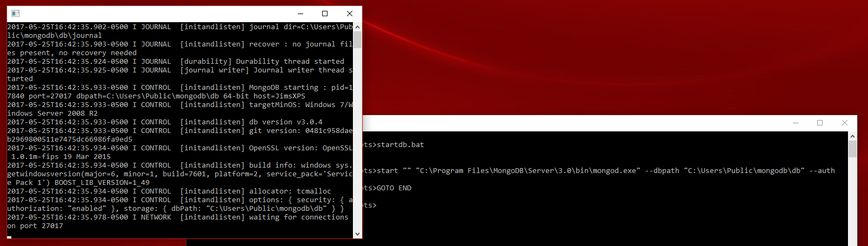Open the system menu icon of the mongod window
Screen dimensions: 868x246
(15, 14)
